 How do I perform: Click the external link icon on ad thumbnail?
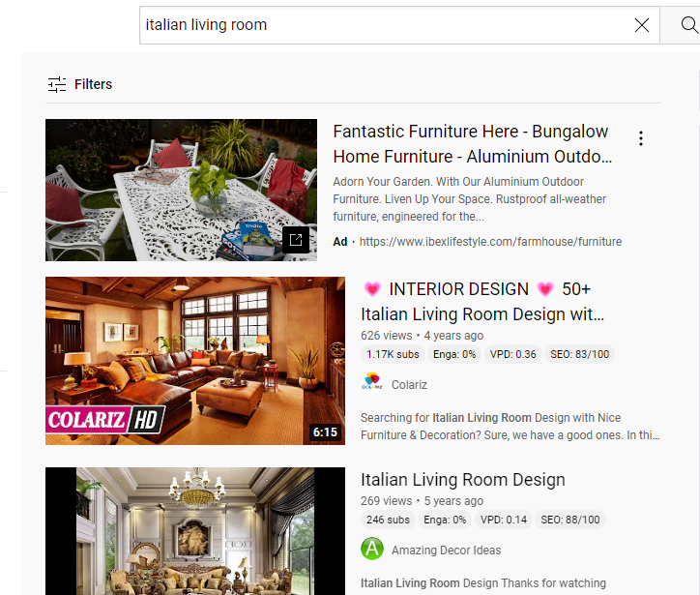point(296,240)
